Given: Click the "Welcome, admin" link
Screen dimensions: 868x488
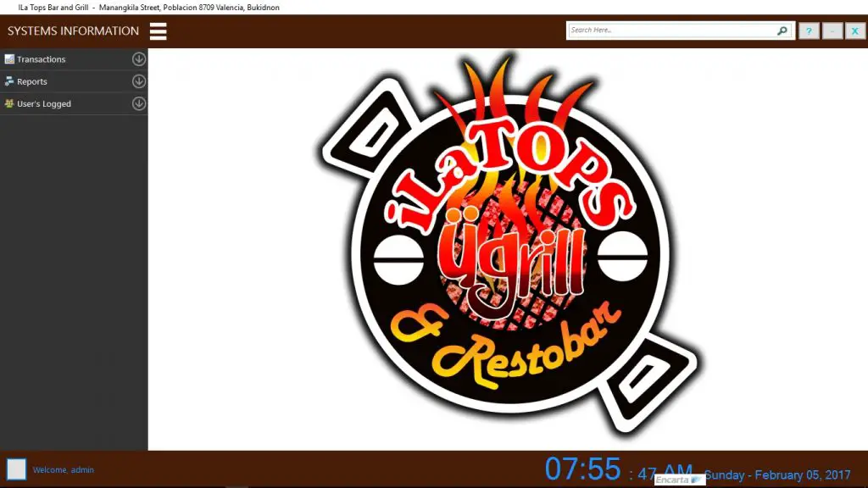Looking at the screenshot, I should 64,469.
